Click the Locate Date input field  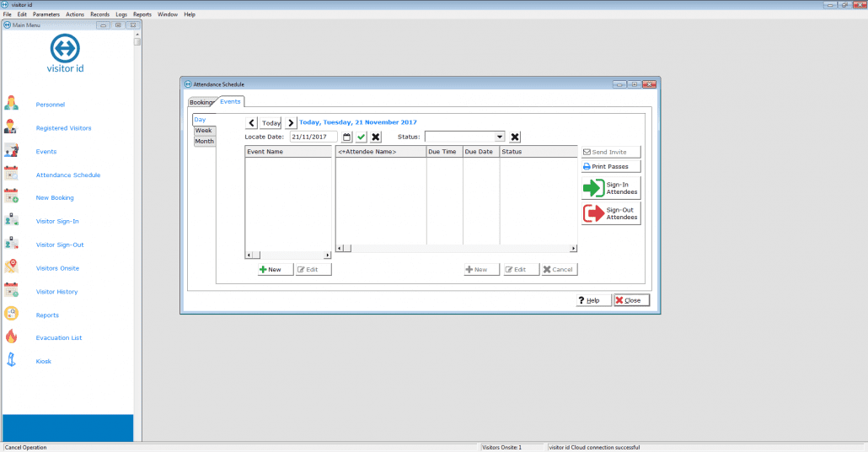point(313,137)
